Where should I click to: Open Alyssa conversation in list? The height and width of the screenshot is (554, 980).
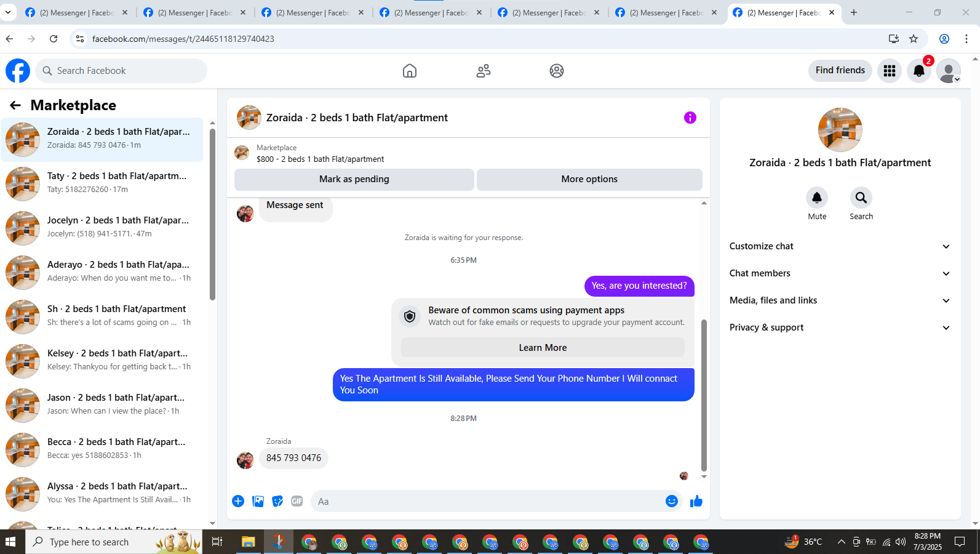click(102, 494)
